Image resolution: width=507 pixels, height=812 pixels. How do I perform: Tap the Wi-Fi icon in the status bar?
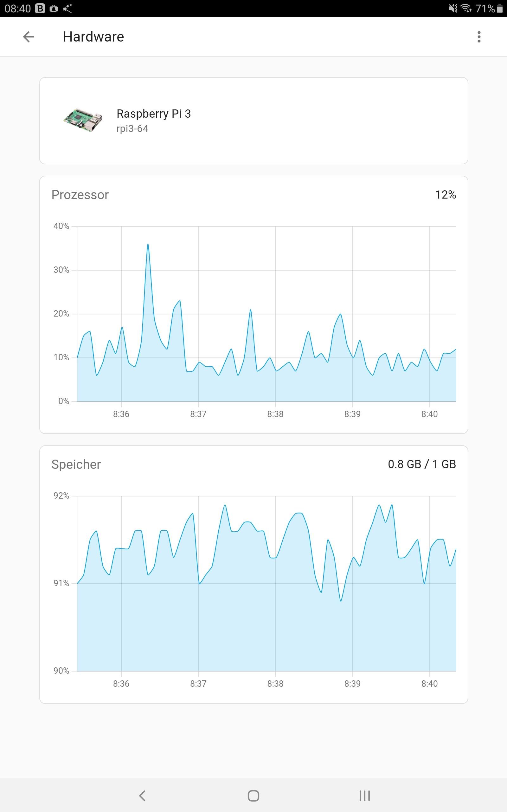click(466, 8)
